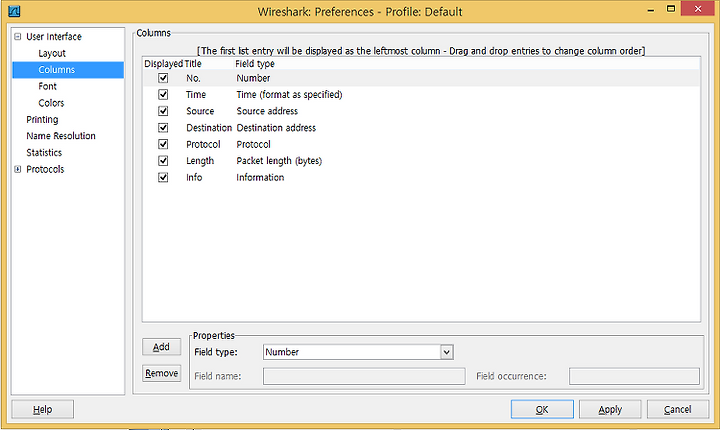Click the Add column button

pos(161,347)
